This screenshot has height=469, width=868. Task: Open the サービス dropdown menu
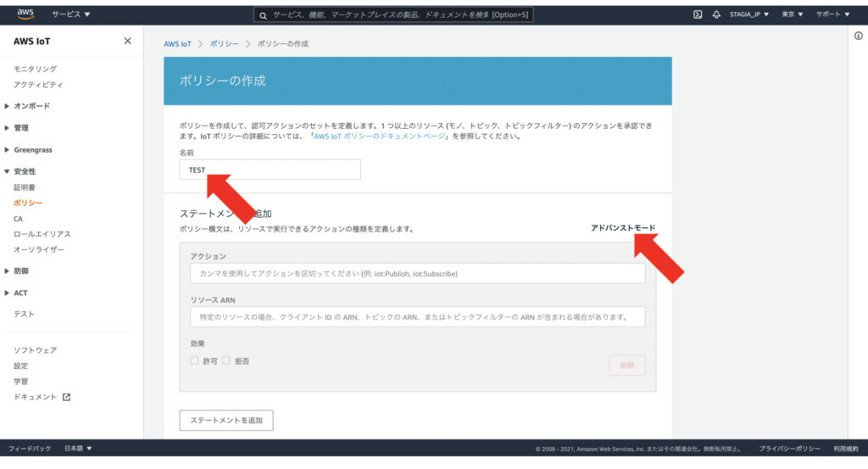[70, 14]
